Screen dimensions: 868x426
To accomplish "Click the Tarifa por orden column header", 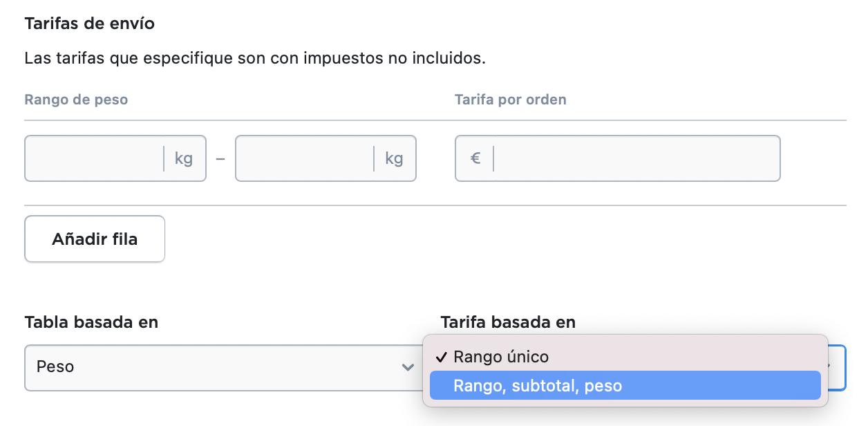I will (x=511, y=100).
